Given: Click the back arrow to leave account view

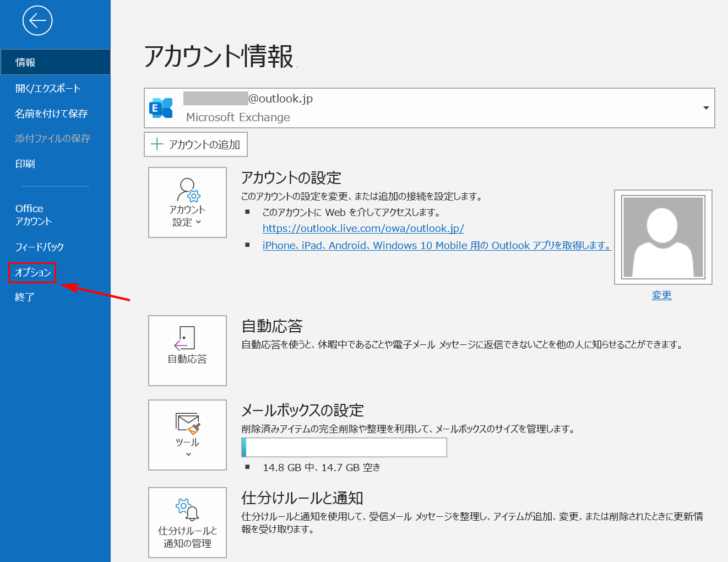Looking at the screenshot, I should [37, 20].
